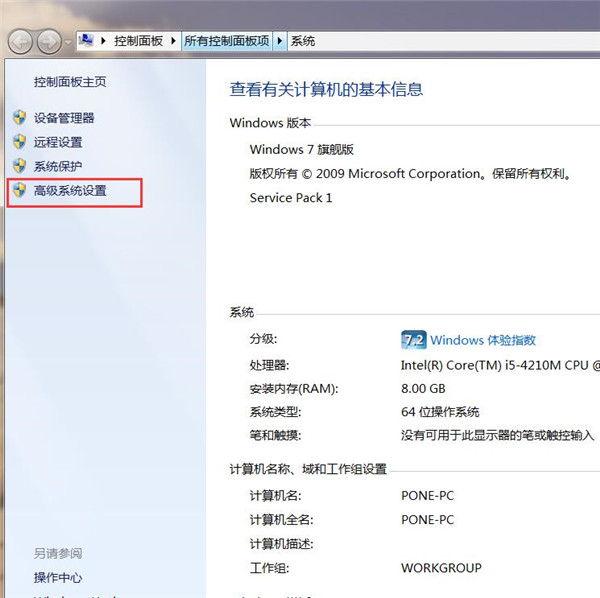Expand the arrow after 所有控制面板项 breadcrumb

tap(282, 41)
